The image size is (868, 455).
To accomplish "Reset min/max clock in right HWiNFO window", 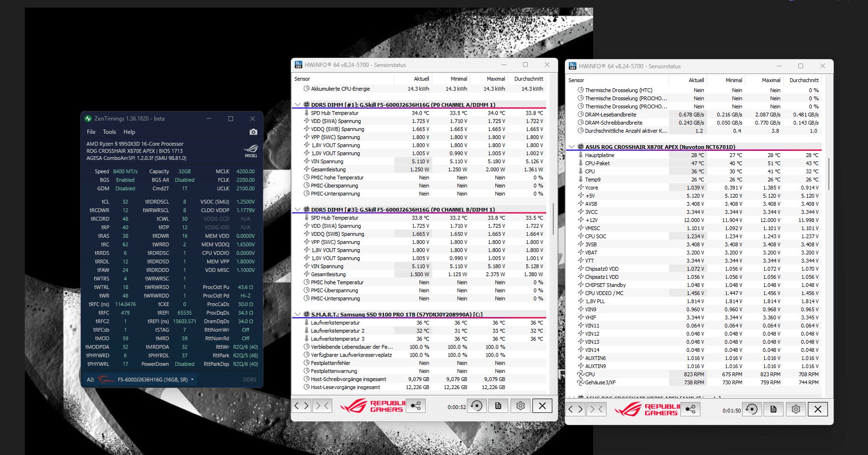I will point(752,409).
